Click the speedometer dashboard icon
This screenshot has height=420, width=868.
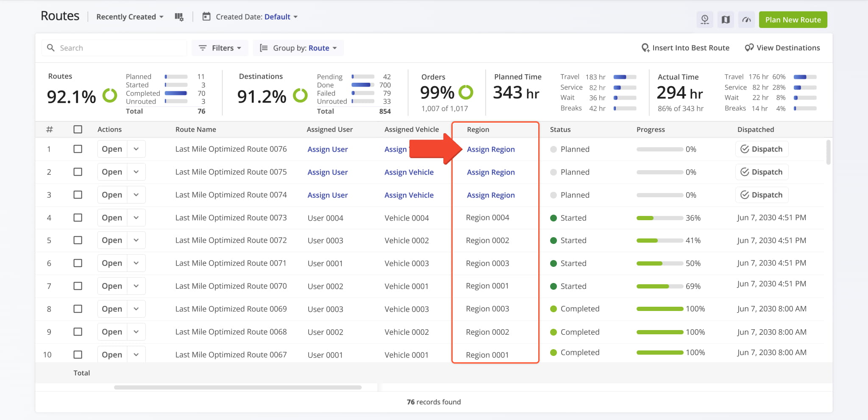tap(747, 20)
